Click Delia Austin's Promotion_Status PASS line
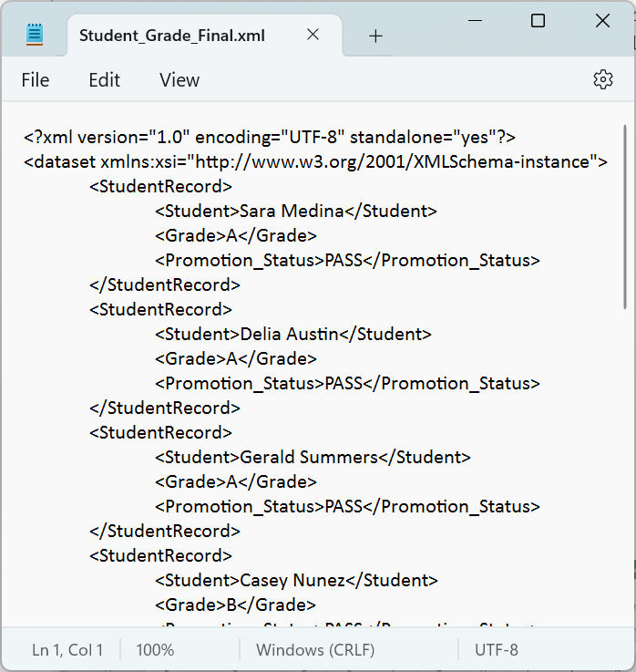This screenshot has width=636, height=672. [347, 384]
